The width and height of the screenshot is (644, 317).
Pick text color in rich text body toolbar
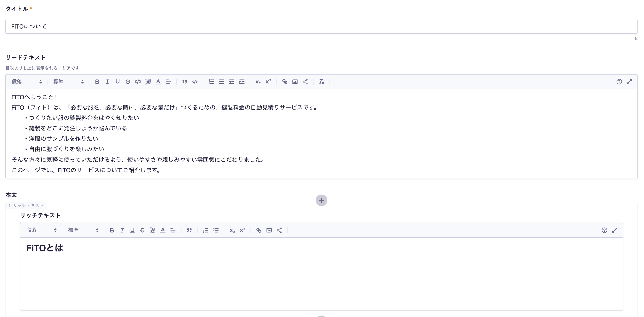pyautogui.click(x=163, y=230)
